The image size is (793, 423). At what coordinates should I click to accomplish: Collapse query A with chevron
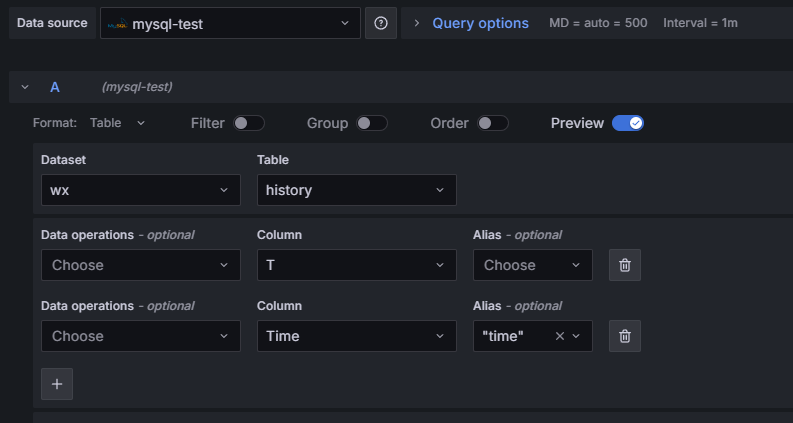[25, 87]
